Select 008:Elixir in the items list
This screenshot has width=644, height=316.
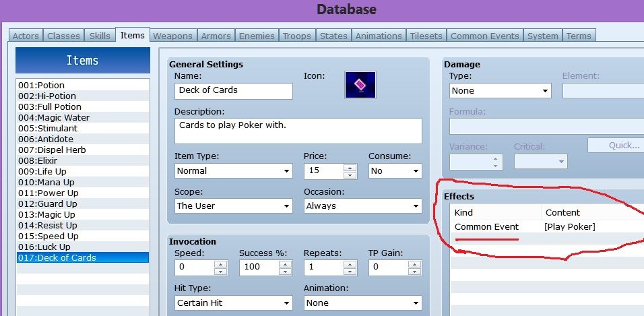point(82,160)
